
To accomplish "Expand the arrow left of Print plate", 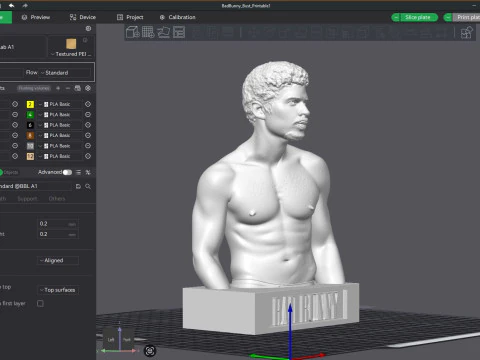I will coord(448,17).
